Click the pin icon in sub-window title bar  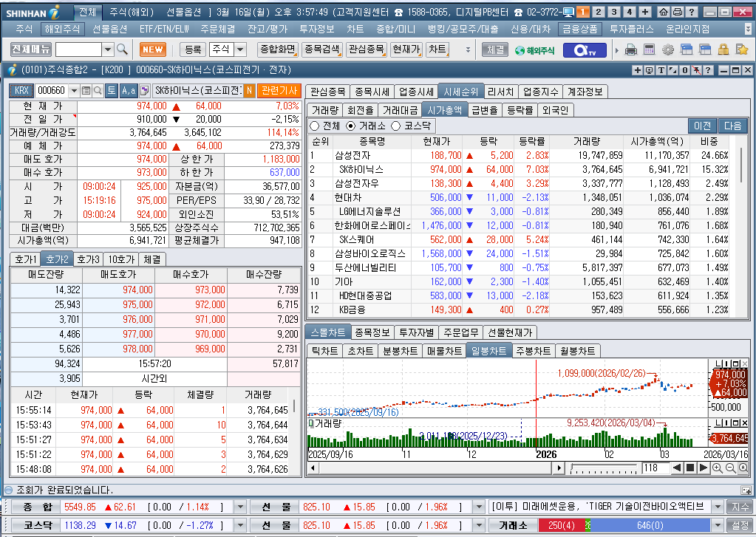696,70
